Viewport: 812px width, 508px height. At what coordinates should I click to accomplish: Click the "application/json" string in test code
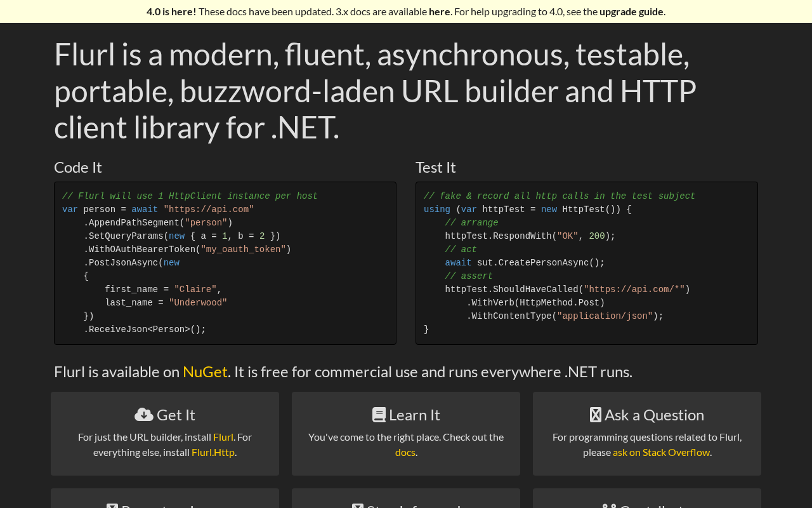[x=605, y=316]
